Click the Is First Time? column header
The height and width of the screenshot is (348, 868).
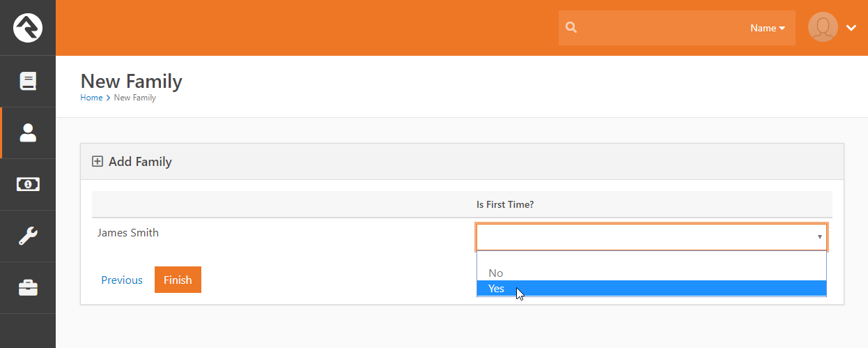(x=505, y=204)
